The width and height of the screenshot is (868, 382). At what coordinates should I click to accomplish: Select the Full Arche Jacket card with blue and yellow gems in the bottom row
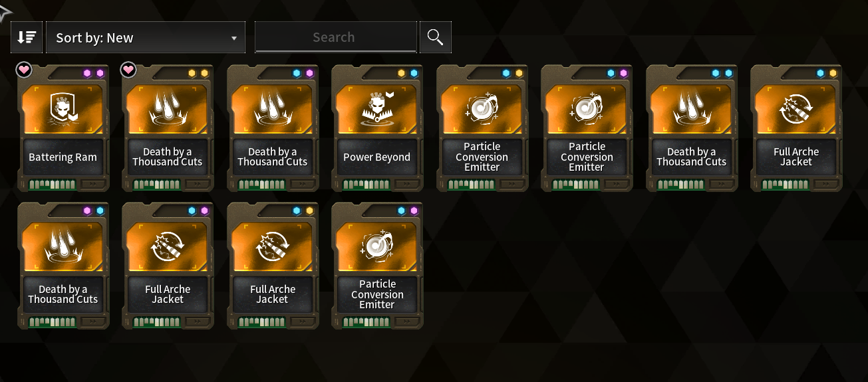point(273,266)
